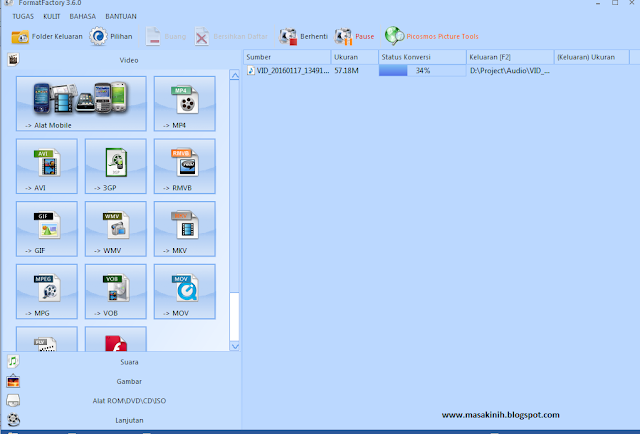Collapse the Video category header
Viewport: 640px width, 434px height.
point(122,60)
